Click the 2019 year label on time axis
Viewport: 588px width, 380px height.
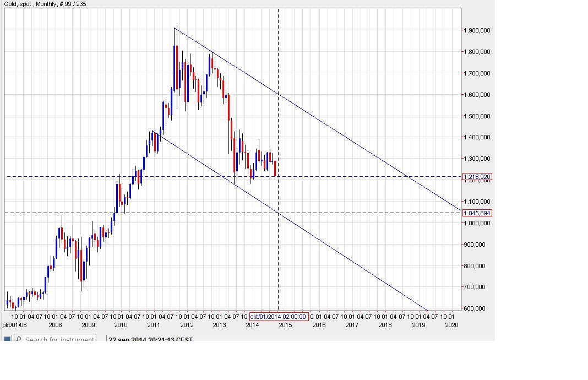tap(418, 325)
